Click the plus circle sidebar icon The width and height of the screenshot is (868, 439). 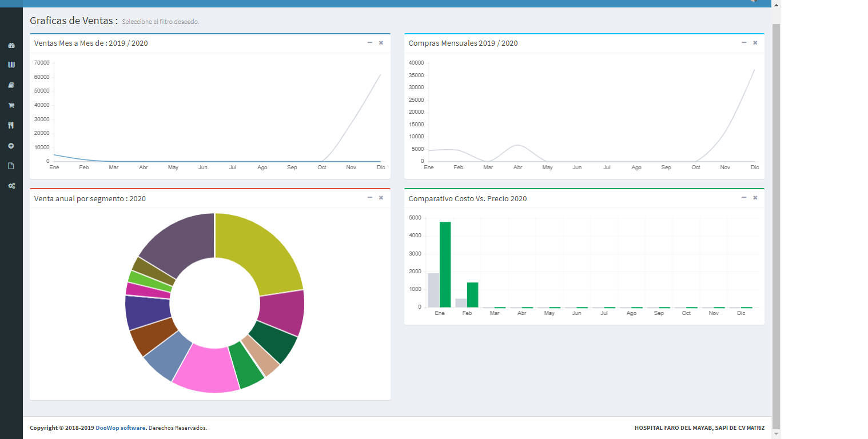click(x=11, y=146)
